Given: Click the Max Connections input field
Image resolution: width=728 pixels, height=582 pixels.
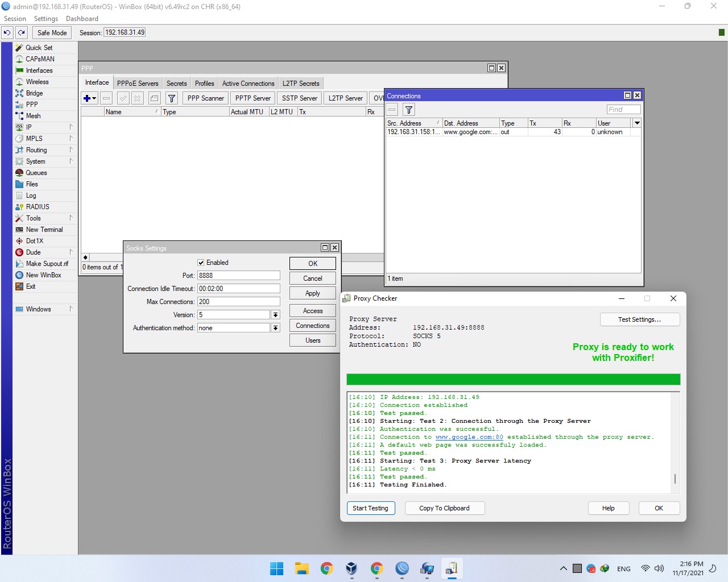Looking at the screenshot, I should click(238, 302).
